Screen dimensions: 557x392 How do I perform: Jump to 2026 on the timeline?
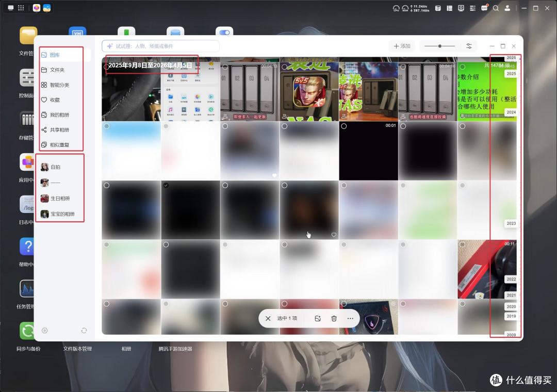coord(511,58)
